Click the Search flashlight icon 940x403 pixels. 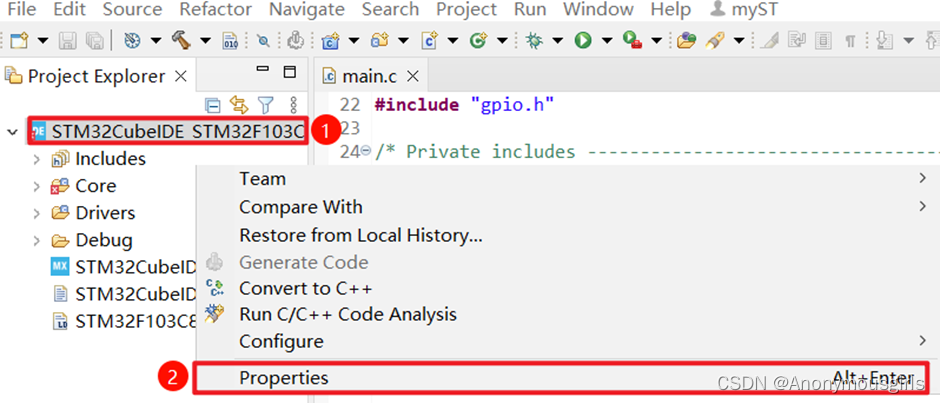coord(715,40)
